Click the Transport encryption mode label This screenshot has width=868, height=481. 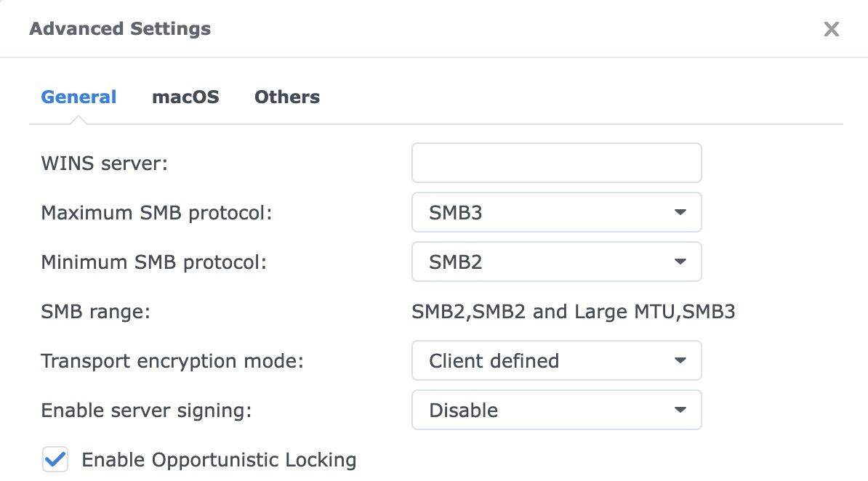(172, 361)
